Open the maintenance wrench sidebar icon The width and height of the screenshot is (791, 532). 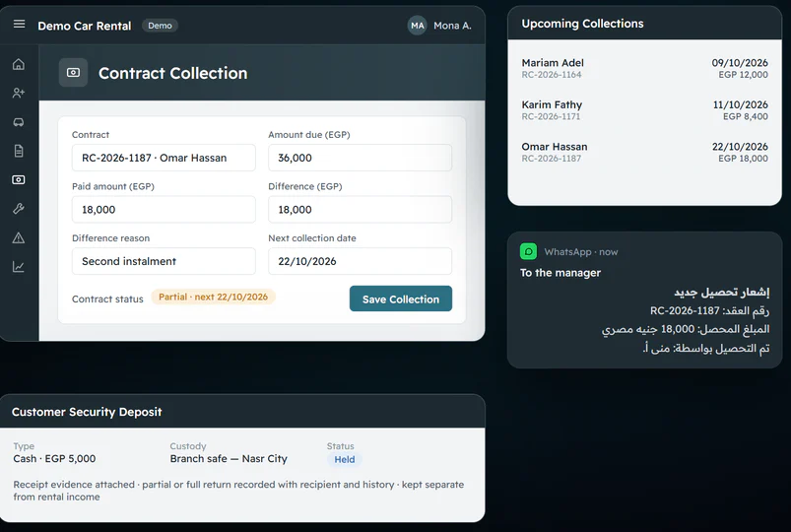pos(19,209)
